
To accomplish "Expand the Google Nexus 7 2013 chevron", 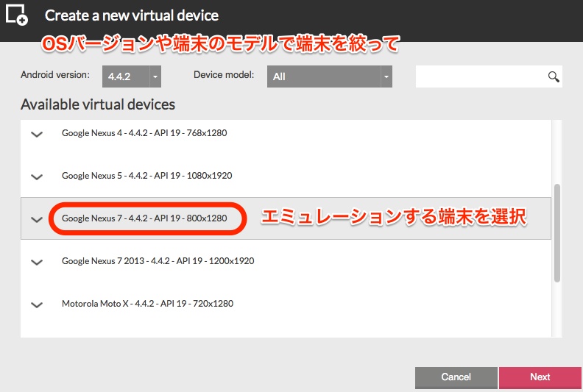I will (37, 262).
